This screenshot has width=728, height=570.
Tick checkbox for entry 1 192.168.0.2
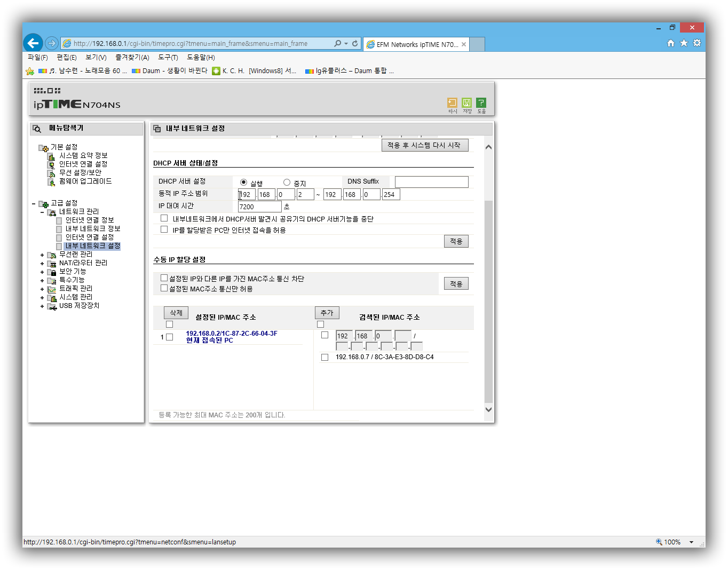click(x=170, y=337)
